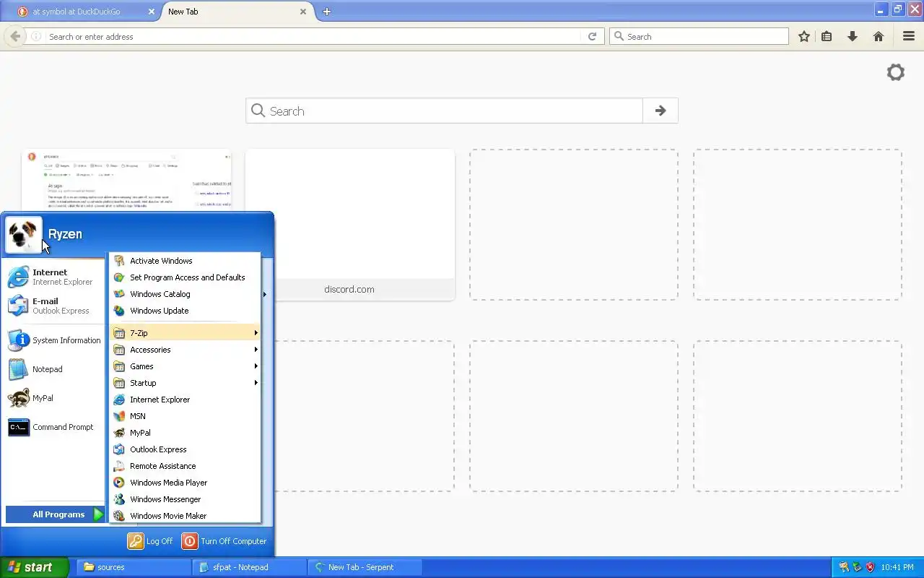
Task: Select MyPal in All Programs list
Action: 185,433
